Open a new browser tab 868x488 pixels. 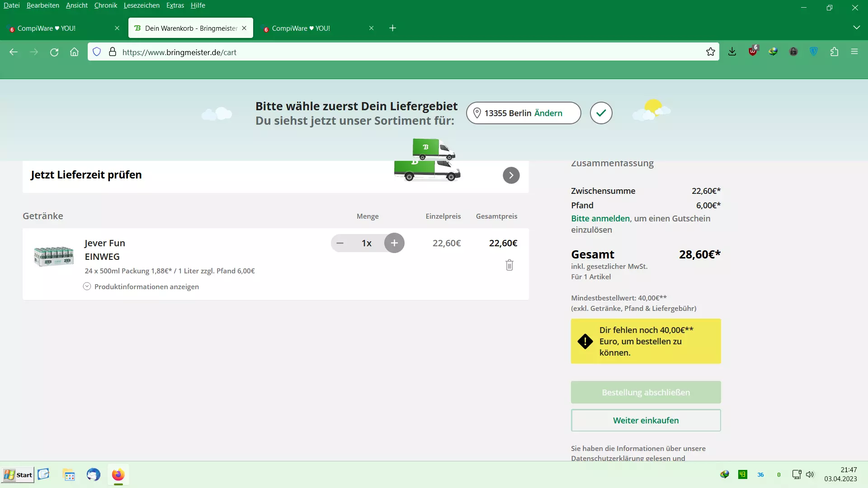click(392, 28)
